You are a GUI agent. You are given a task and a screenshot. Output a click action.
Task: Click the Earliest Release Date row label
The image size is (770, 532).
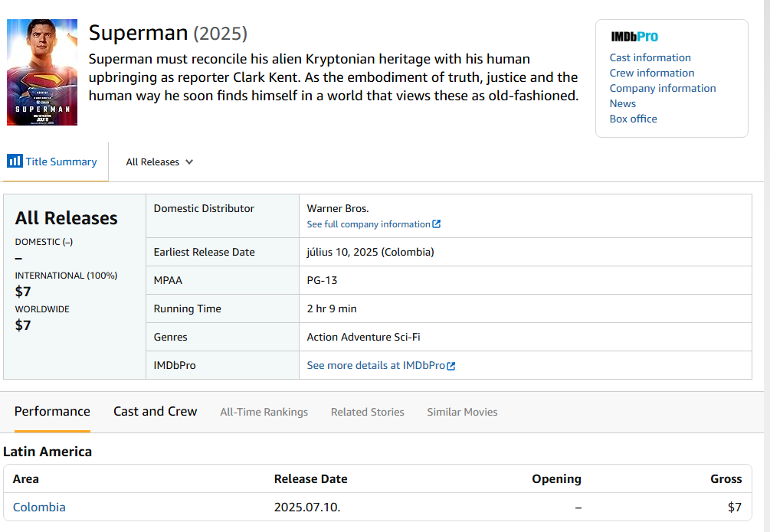pyautogui.click(x=205, y=253)
